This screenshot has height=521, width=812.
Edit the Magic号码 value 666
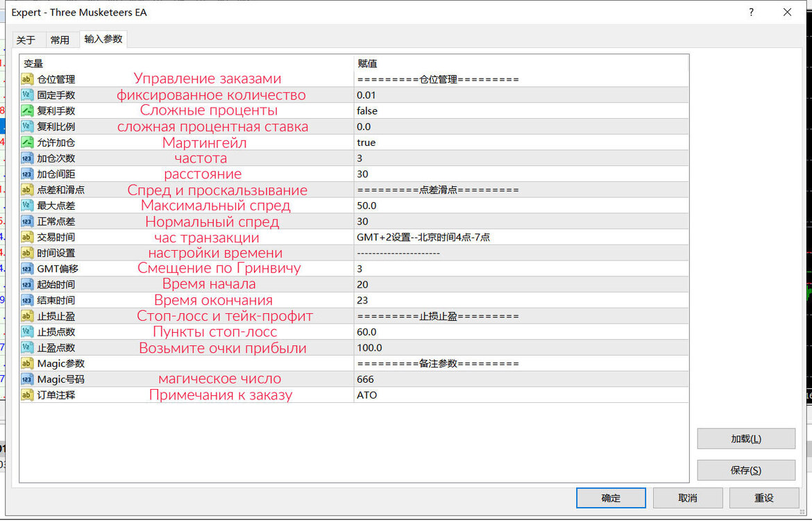[521, 379]
